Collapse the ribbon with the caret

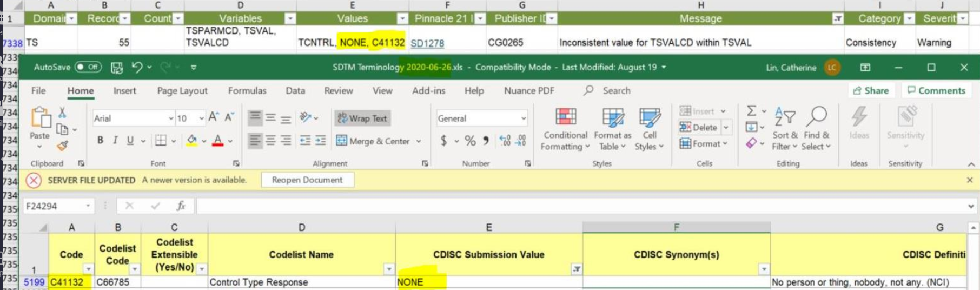971,164
